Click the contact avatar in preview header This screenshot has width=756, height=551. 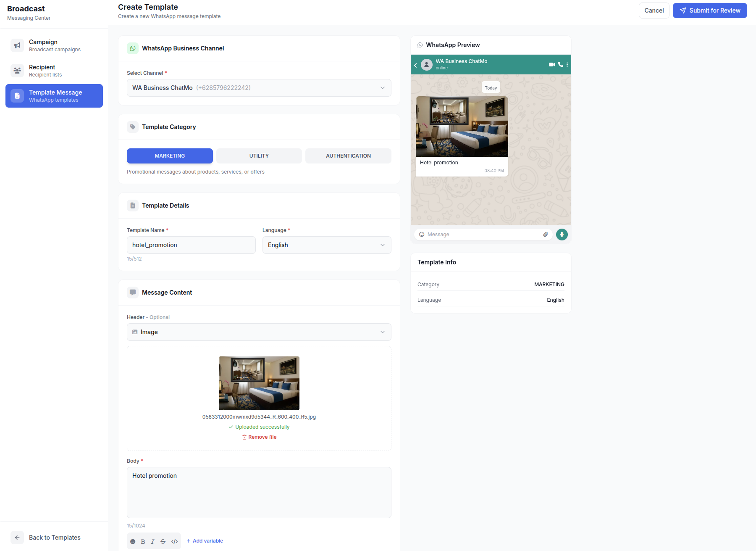click(x=427, y=65)
